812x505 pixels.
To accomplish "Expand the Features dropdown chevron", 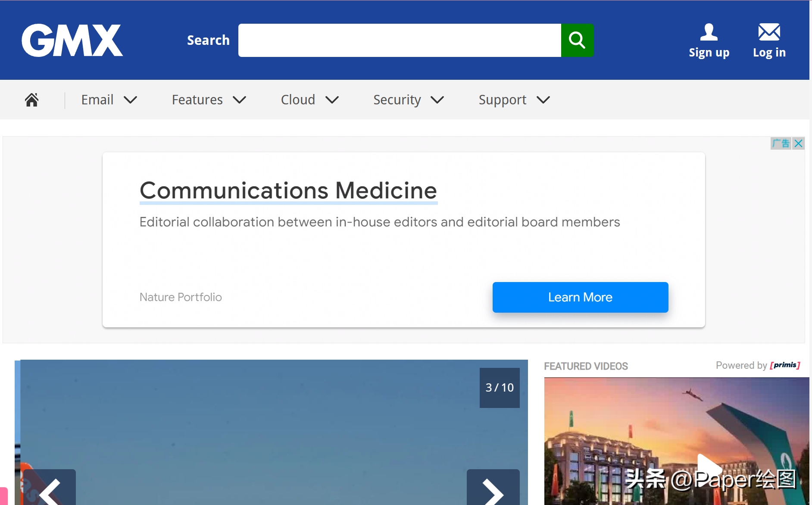I will [239, 100].
